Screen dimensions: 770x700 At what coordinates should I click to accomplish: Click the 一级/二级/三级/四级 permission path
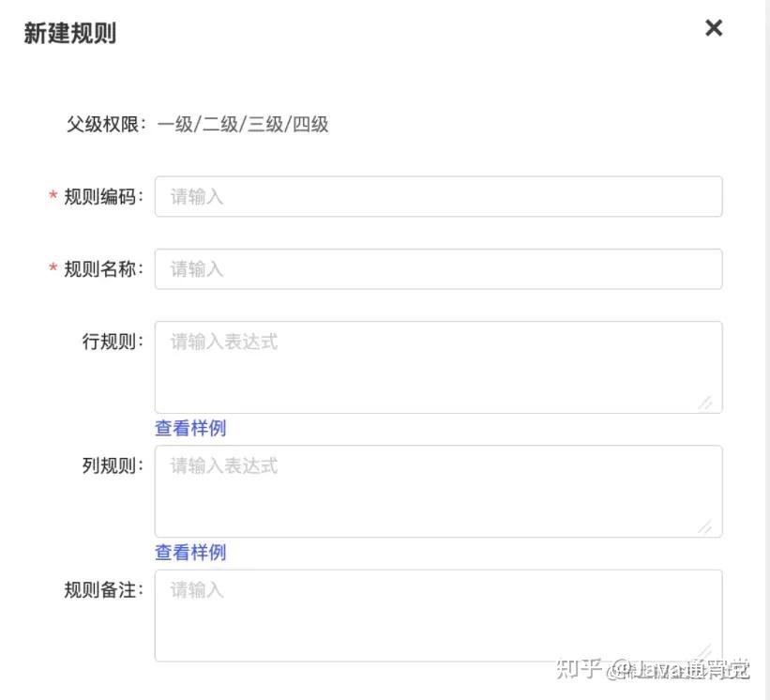[243, 124]
